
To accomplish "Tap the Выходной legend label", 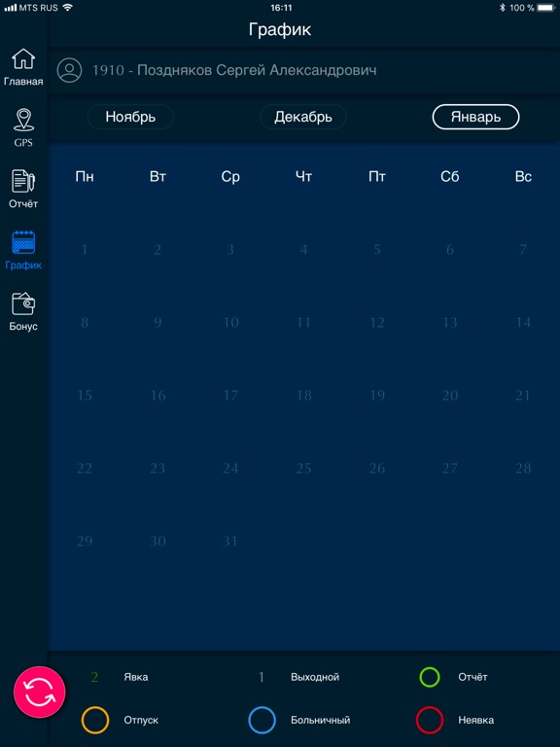I will pyautogui.click(x=315, y=677).
